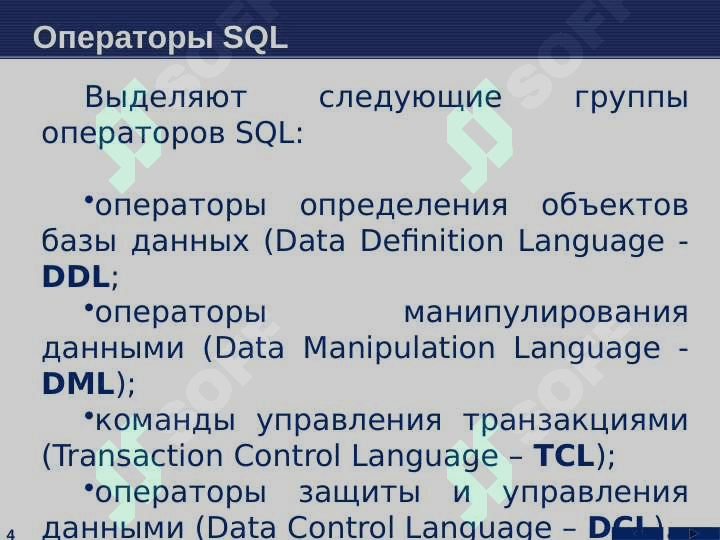Click the next slide arrow button
The height and width of the screenshot is (540, 720).
click(x=693, y=533)
